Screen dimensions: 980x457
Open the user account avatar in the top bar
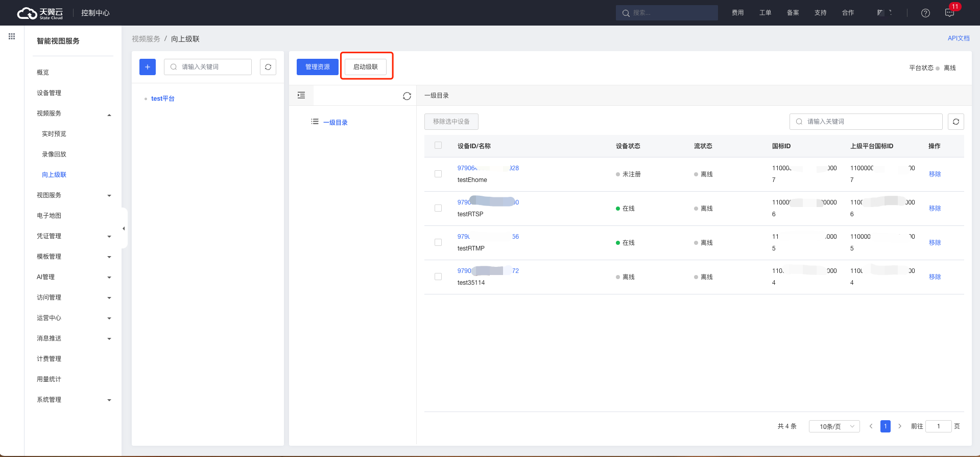pyautogui.click(x=884, y=13)
